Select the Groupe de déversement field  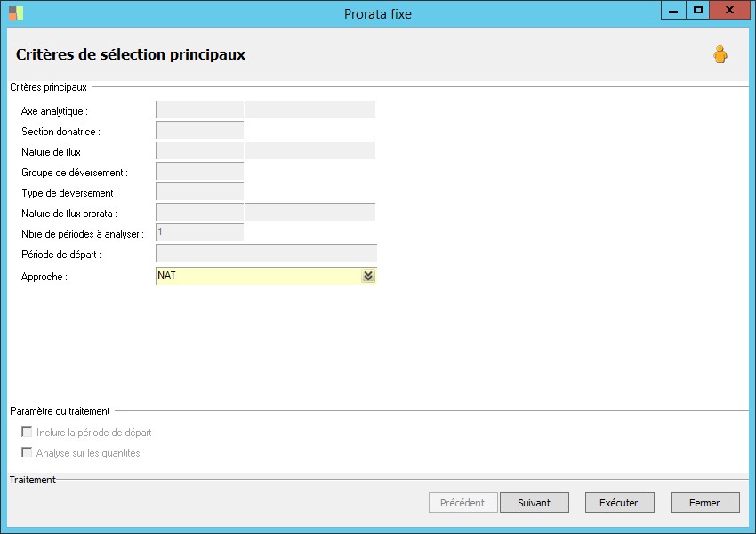point(200,172)
